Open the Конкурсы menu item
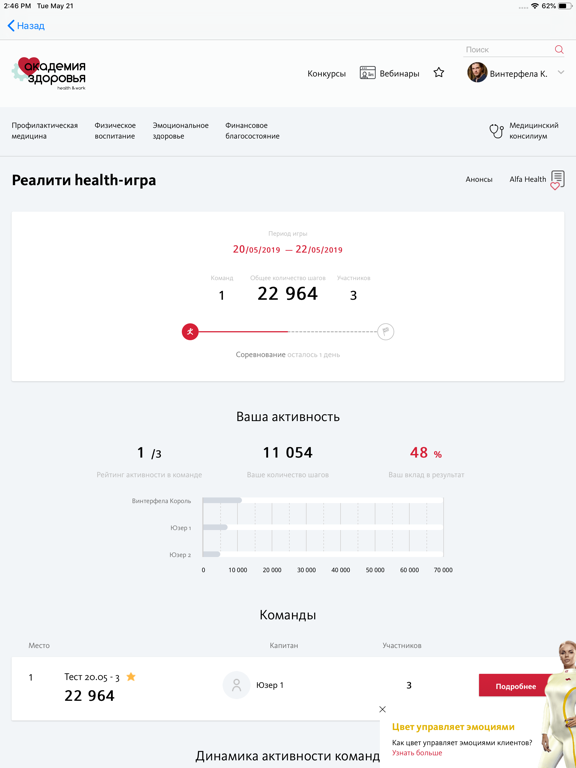The width and height of the screenshot is (576, 768). (x=327, y=73)
